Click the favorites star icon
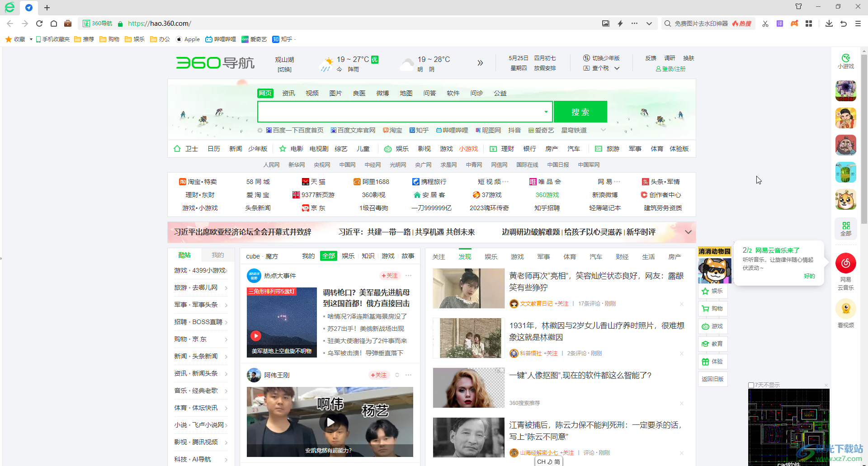This screenshot has width=868, height=466. click(x=9, y=39)
